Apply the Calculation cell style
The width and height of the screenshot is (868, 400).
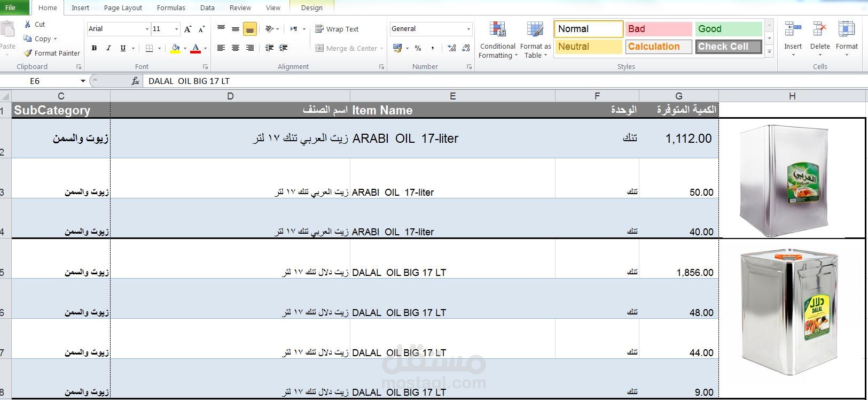coord(659,47)
